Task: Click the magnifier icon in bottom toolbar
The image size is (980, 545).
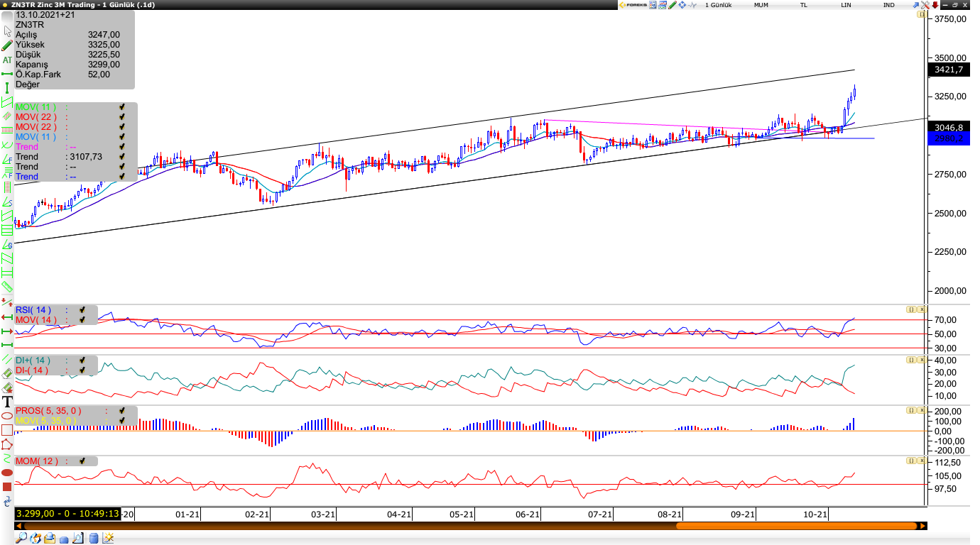Action: point(21,538)
